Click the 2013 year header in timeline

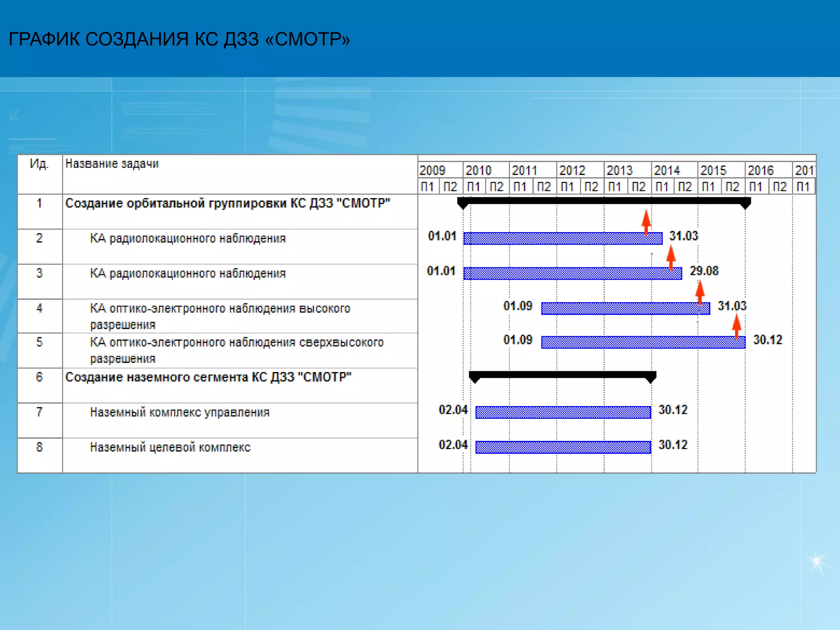coord(619,170)
